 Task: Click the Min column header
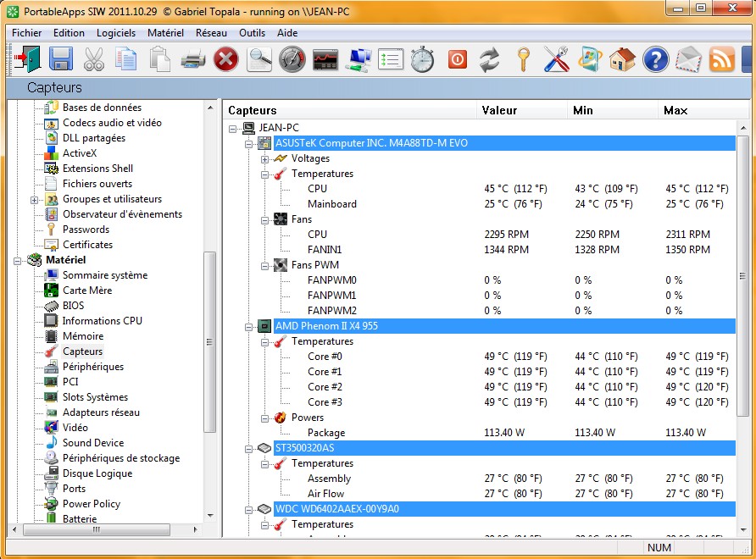pos(612,110)
